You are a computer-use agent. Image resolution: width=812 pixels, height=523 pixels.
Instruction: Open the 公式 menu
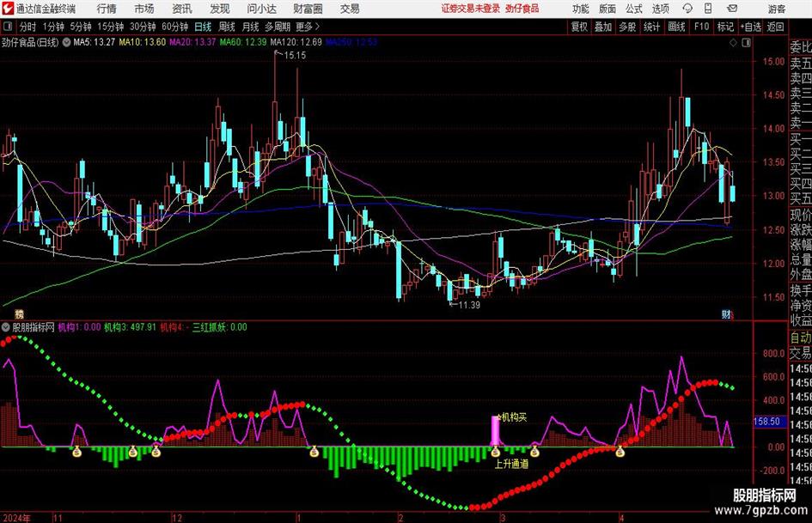click(x=633, y=9)
